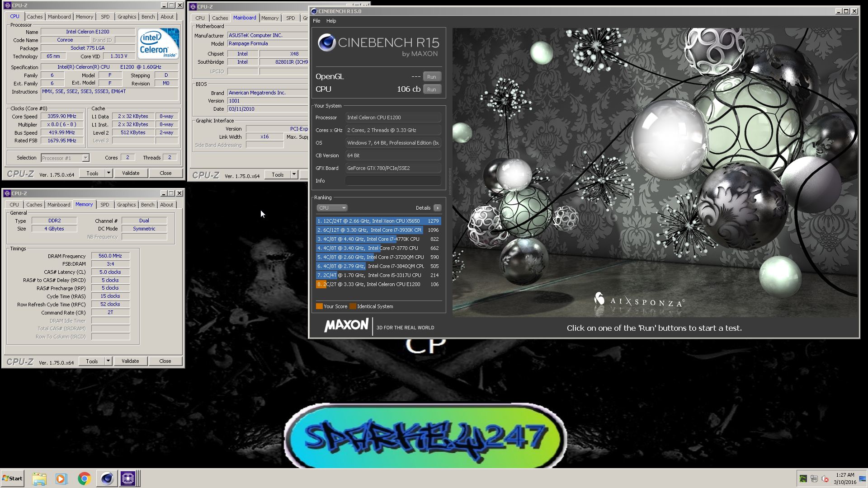Click the Info input field in Cinebench
Screen dimensions: 868x488
[x=393, y=181]
